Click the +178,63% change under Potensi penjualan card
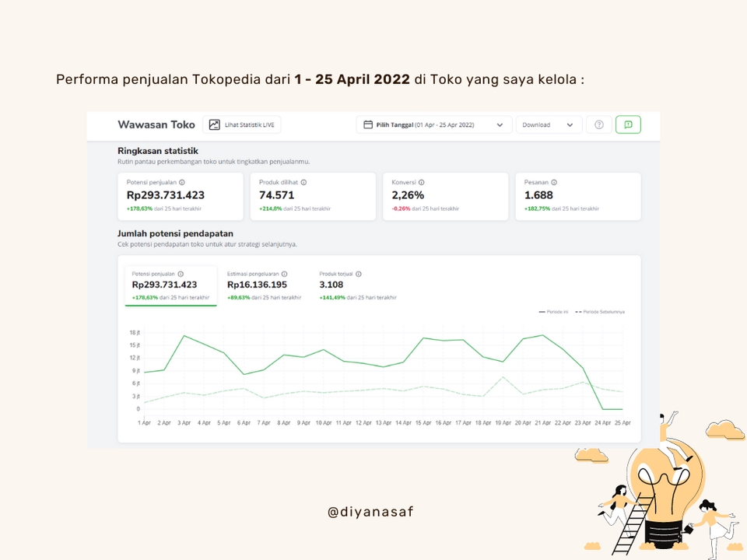Image resolution: width=747 pixels, height=560 pixels. coord(139,208)
